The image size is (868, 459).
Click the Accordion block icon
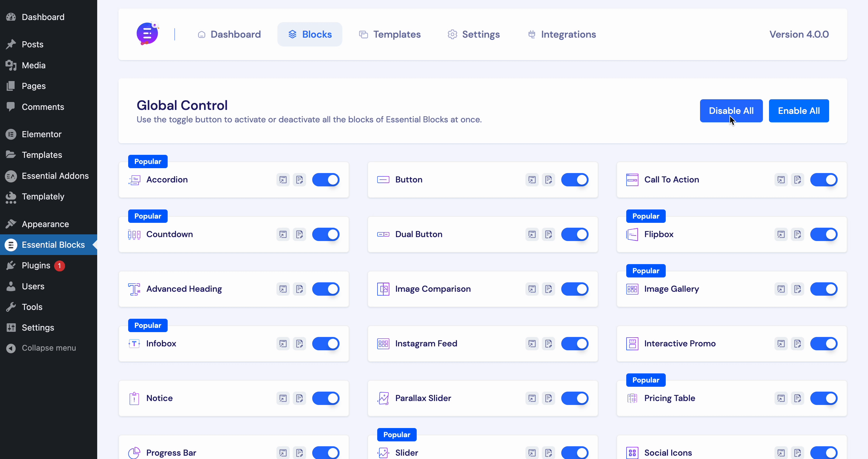pos(134,180)
